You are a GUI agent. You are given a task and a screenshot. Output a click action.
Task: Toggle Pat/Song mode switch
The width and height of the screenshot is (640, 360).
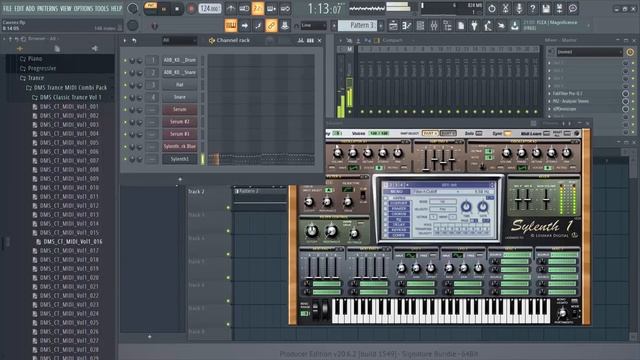[150, 8]
